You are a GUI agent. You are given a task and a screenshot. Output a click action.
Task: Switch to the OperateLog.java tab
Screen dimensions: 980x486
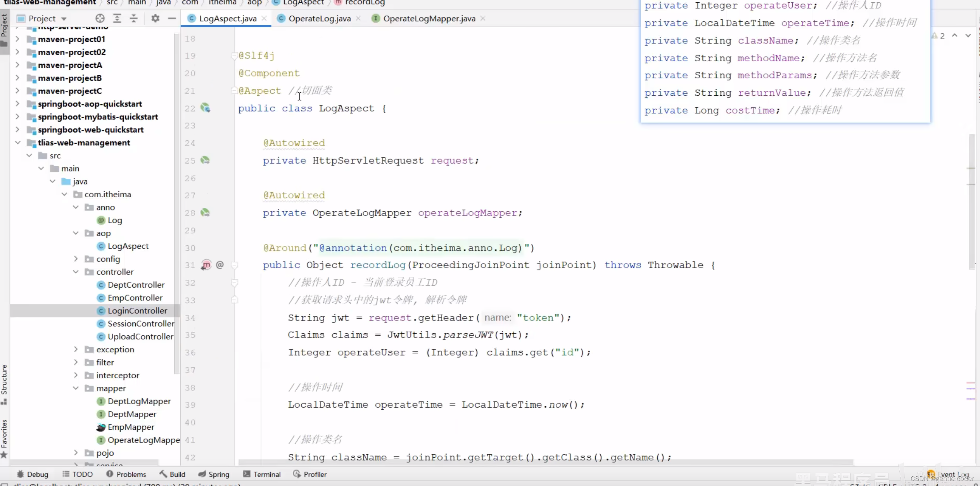(319, 18)
